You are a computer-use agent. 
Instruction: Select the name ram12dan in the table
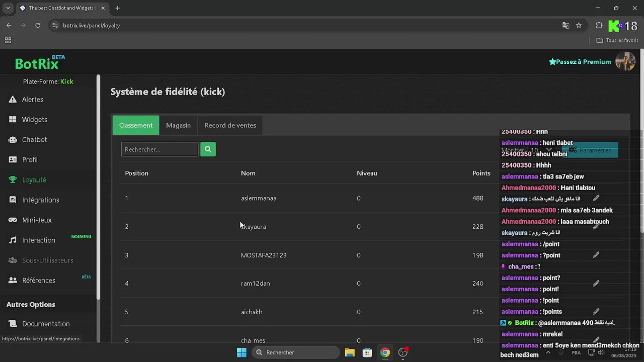(x=255, y=284)
